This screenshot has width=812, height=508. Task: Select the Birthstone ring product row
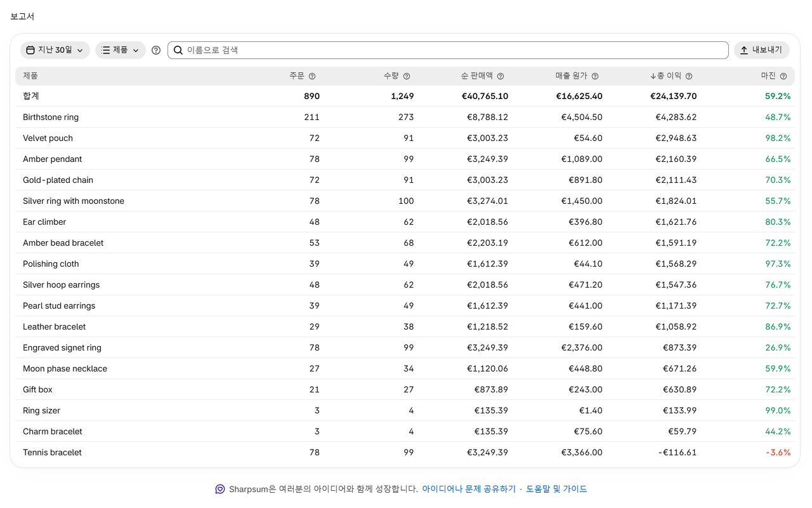pos(405,117)
